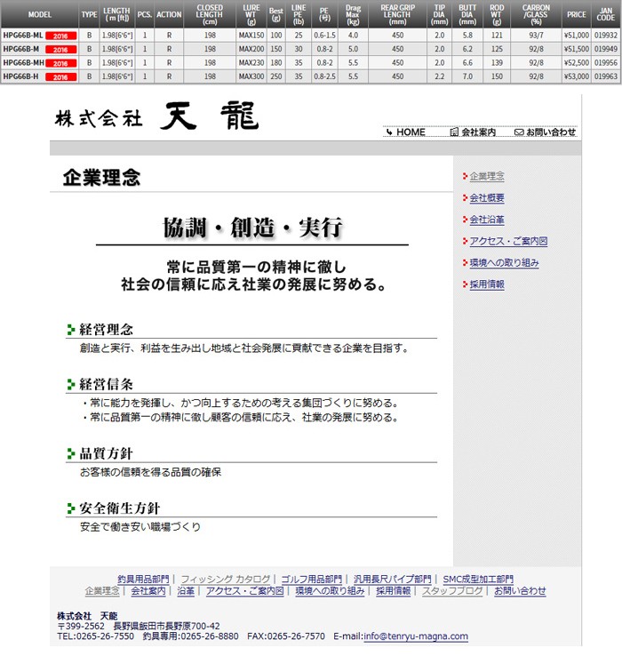Click the red 2016 badge on HPG66B-H

point(60,76)
